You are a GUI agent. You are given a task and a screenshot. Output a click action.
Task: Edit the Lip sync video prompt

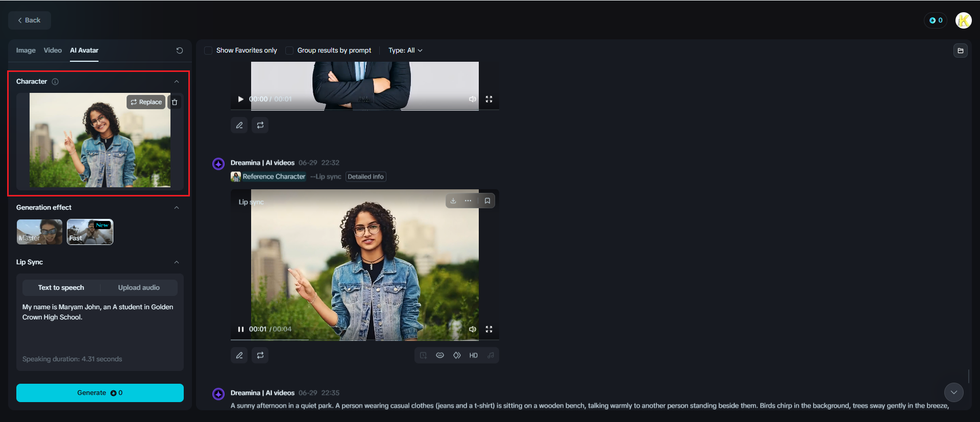tap(239, 355)
